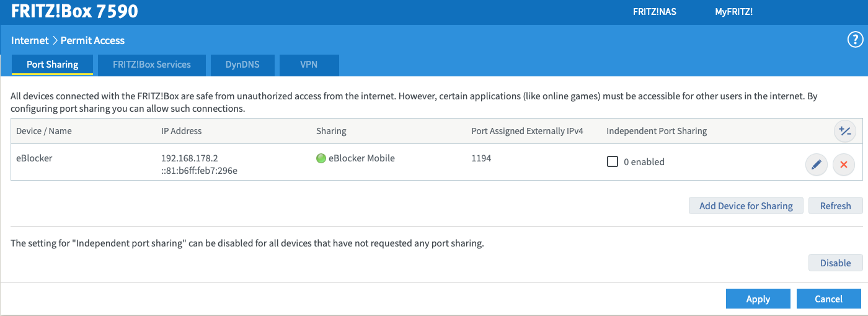Viewport: 868px width, 316px height.
Task: Click the Permit Access breadcrumb text
Action: coord(92,40)
